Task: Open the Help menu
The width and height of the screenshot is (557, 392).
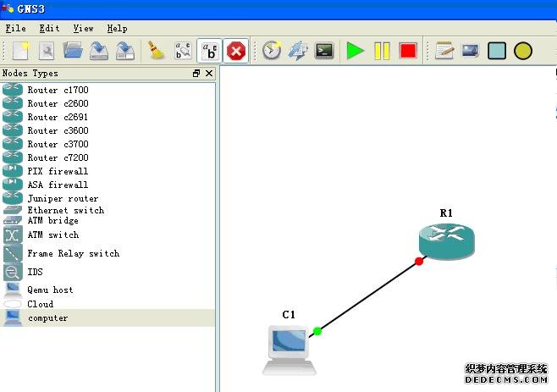Action: click(117, 28)
